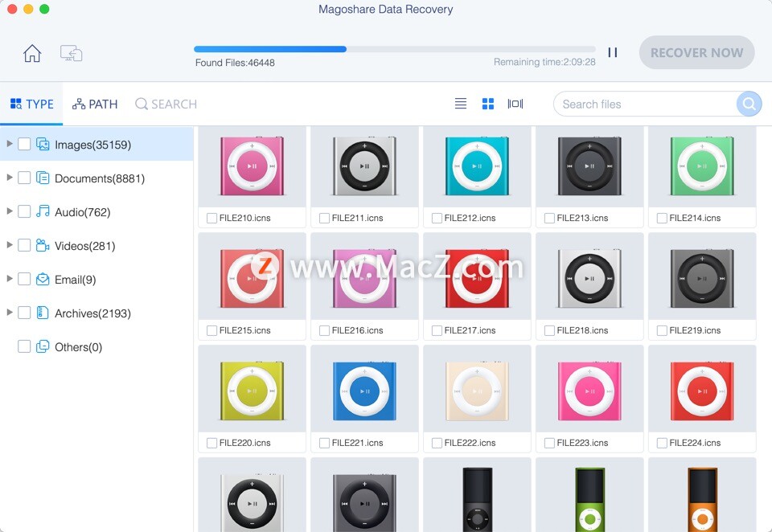The width and height of the screenshot is (772, 532).
Task: Click the Others category icon
Action: (x=43, y=346)
